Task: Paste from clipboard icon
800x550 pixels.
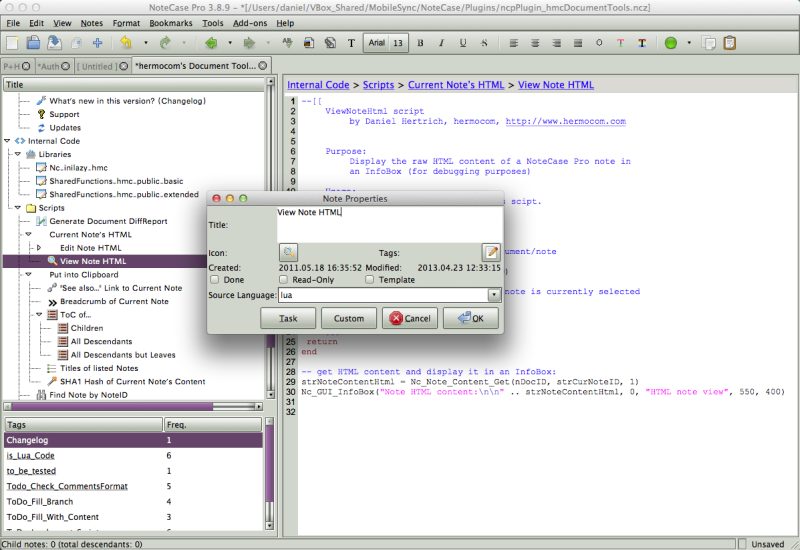Action: (730, 43)
